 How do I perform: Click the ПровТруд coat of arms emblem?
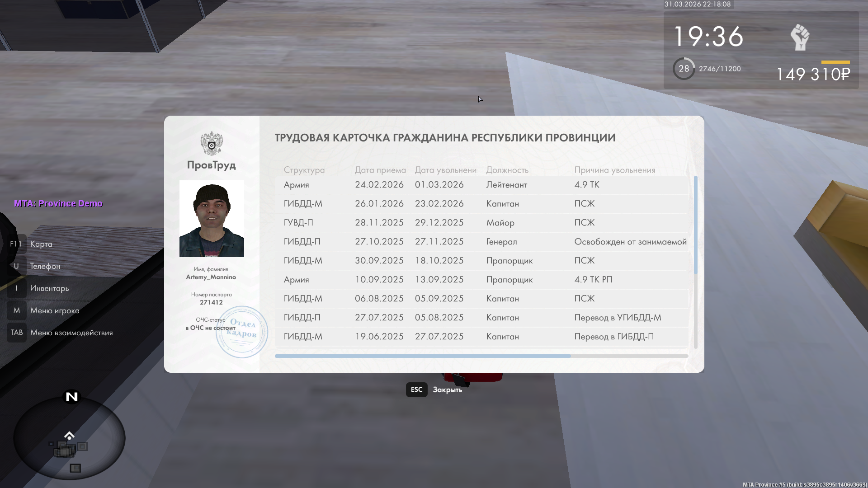click(x=212, y=144)
